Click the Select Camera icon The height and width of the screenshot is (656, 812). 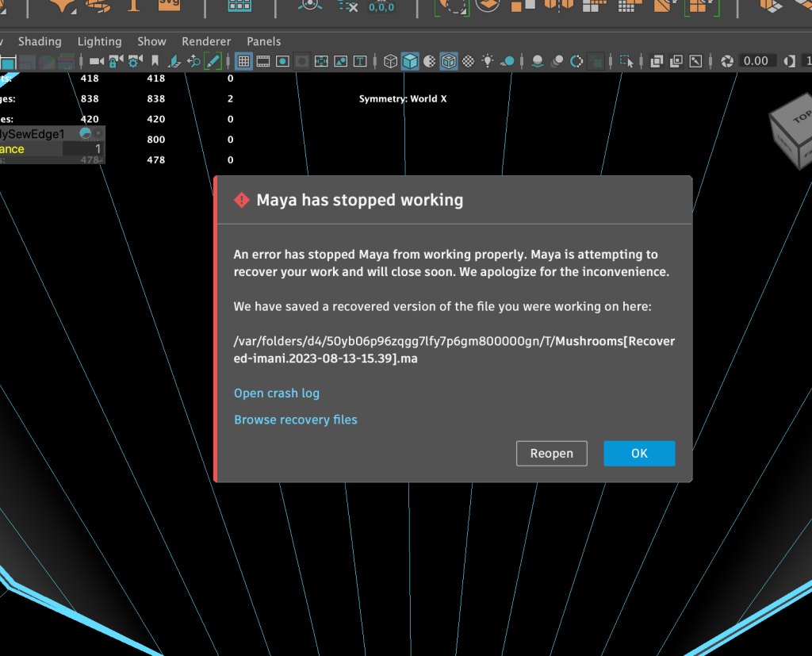click(96, 61)
